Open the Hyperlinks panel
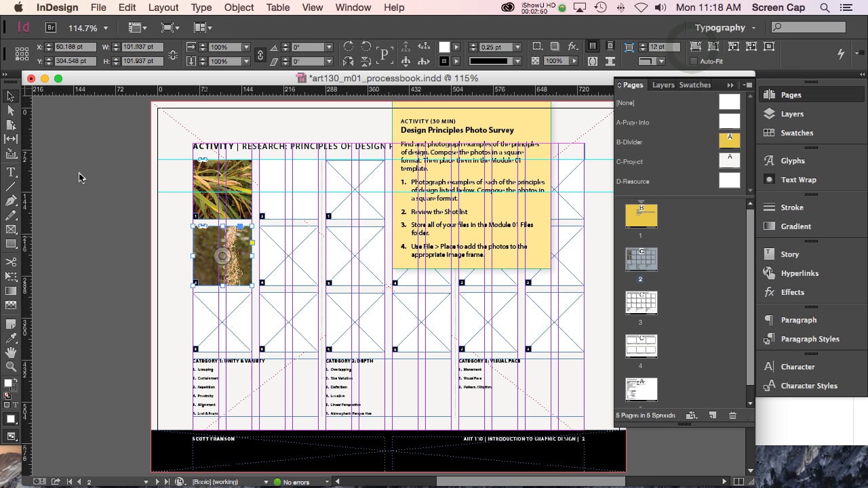868x488 pixels. [800, 273]
